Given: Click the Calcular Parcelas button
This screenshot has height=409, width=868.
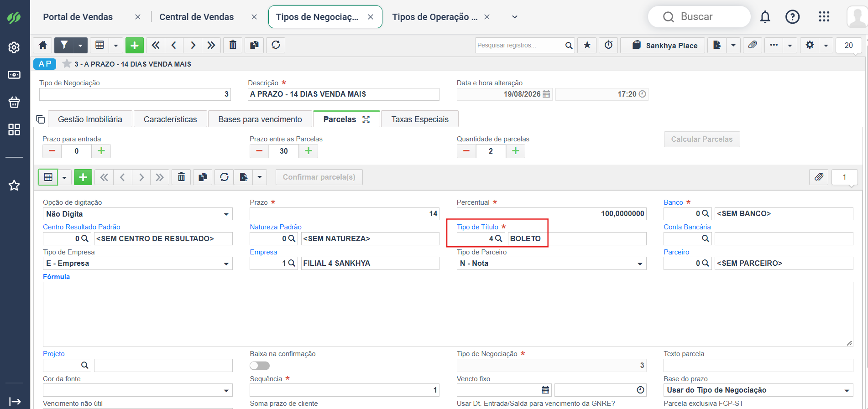Looking at the screenshot, I should pyautogui.click(x=702, y=139).
